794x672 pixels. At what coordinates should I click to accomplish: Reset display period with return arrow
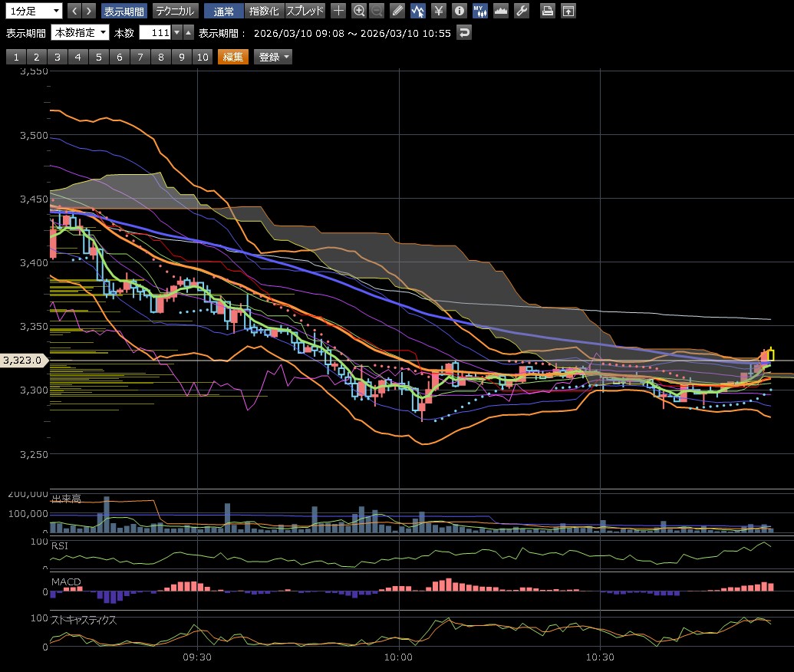tap(463, 32)
